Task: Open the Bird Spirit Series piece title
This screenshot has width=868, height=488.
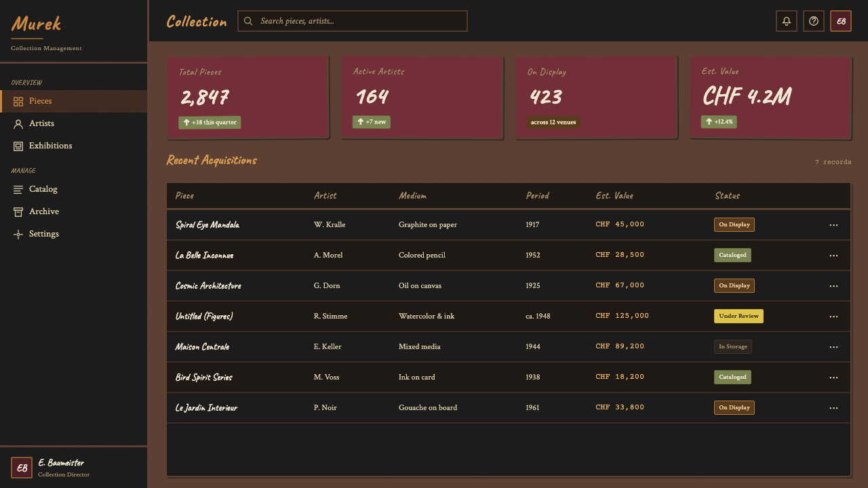Action: [x=203, y=378]
